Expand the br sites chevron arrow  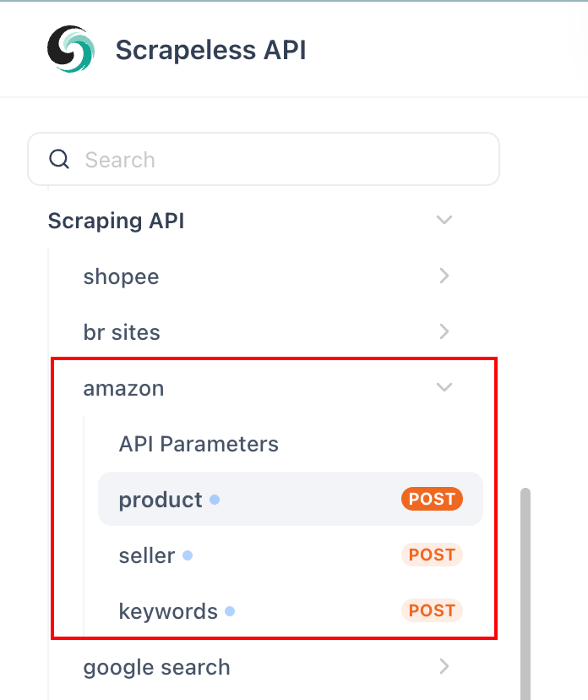pos(444,332)
